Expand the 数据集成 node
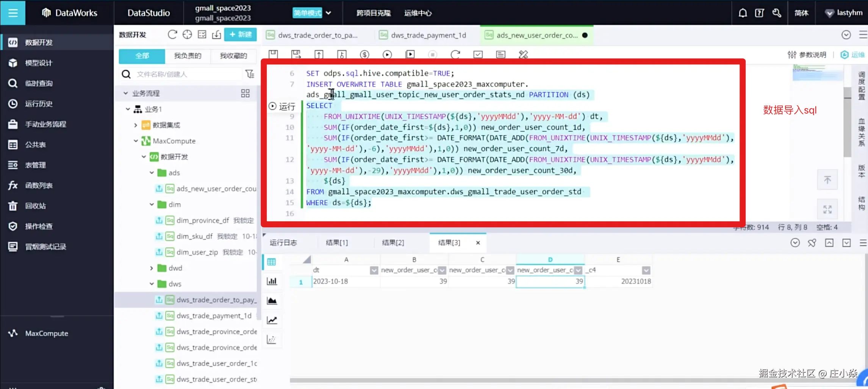Screen dimensions: 868x389 coord(136,125)
